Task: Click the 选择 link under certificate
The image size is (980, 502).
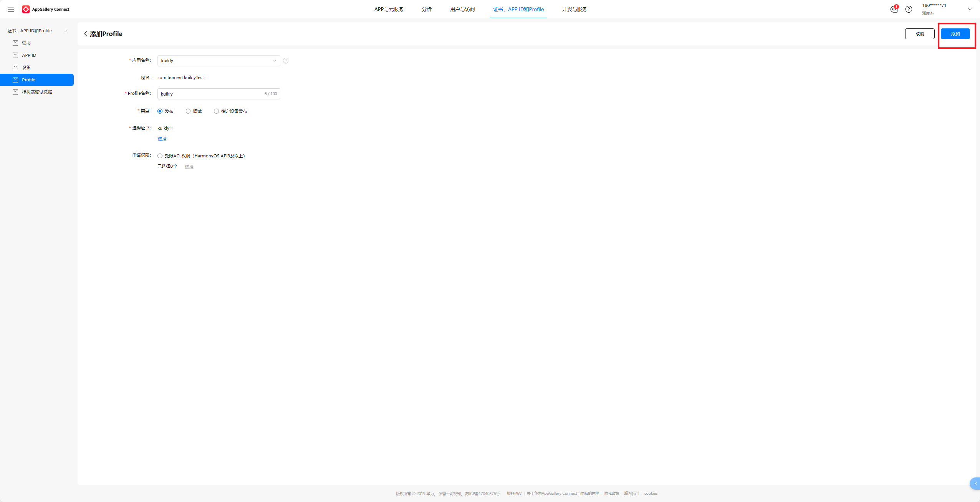Action: pyautogui.click(x=162, y=139)
